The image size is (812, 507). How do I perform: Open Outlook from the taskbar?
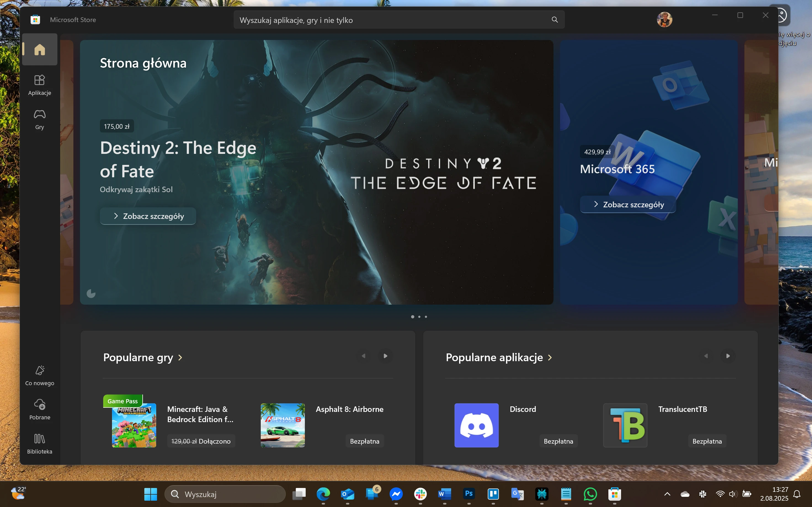(x=348, y=494)
